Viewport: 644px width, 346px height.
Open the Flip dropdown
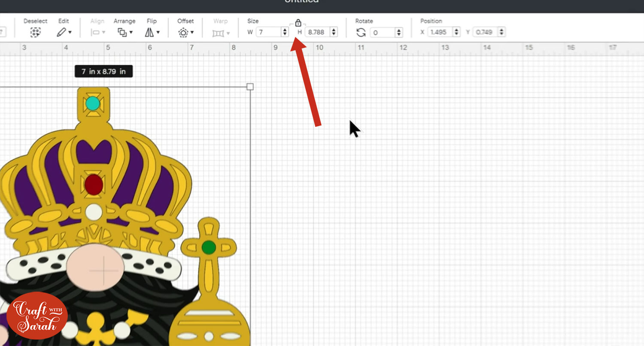[x=152, y=32]
